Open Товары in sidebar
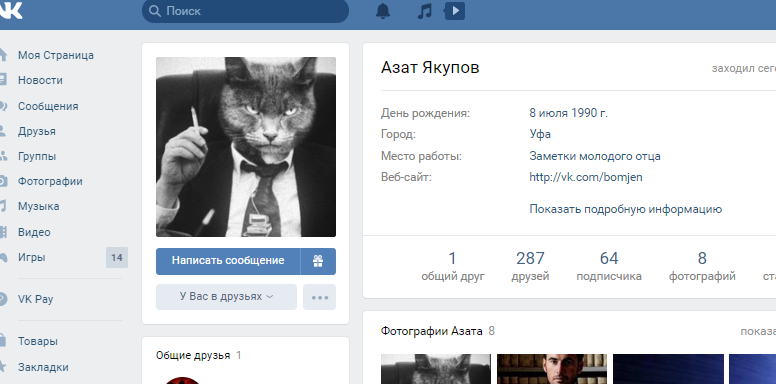 click(x=38, y=341)
